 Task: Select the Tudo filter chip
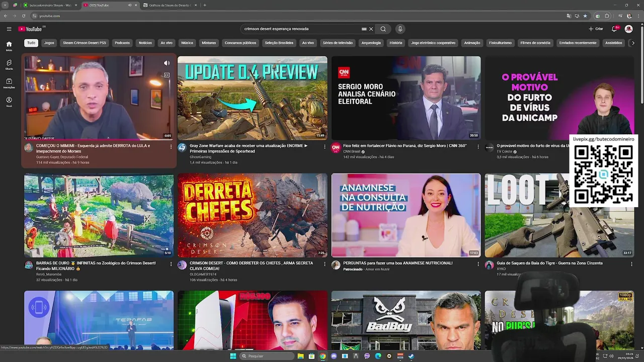point(31,43)
